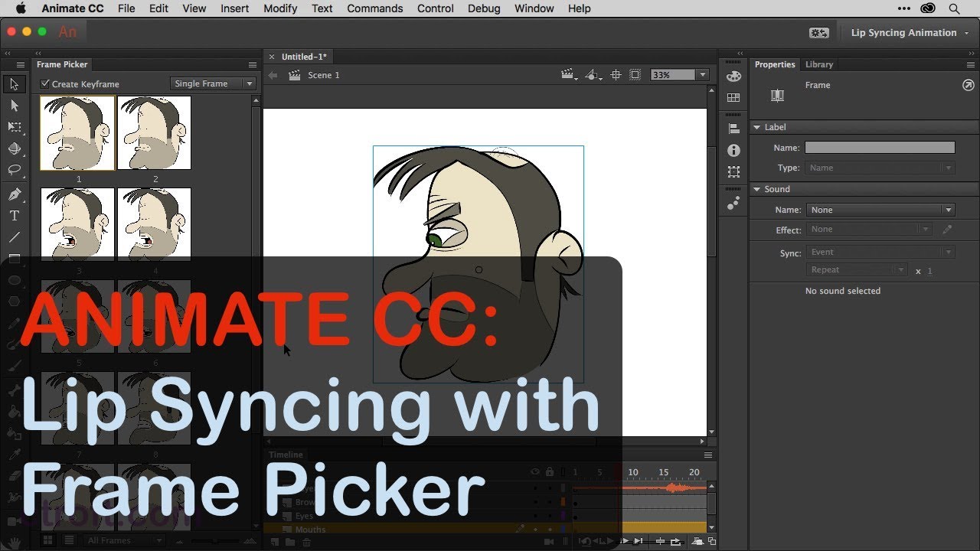Open the Repeat dropdown
The image size is (980, 551).
pyautogui.click(x=857, y=269)
